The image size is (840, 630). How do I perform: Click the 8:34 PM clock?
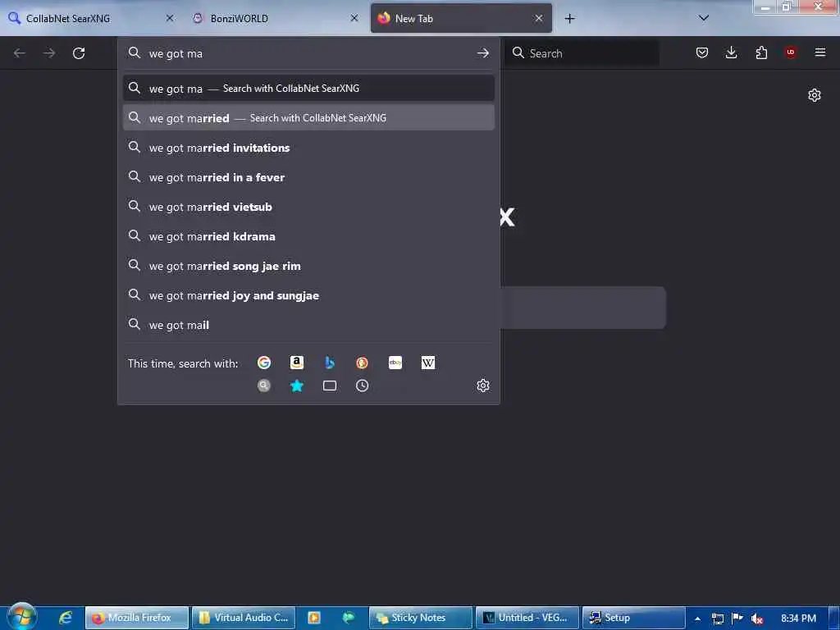click(798, 619)
